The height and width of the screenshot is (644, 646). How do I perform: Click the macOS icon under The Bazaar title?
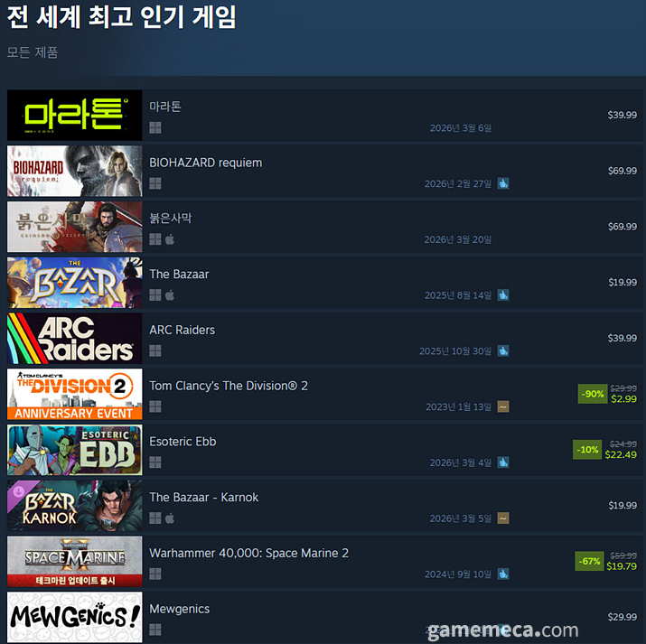coord(170,294)
